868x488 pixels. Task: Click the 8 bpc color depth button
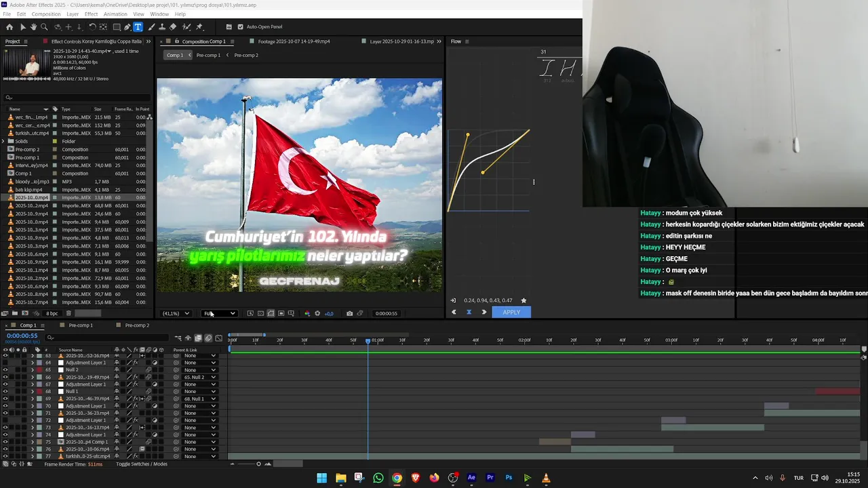(52, 313)
